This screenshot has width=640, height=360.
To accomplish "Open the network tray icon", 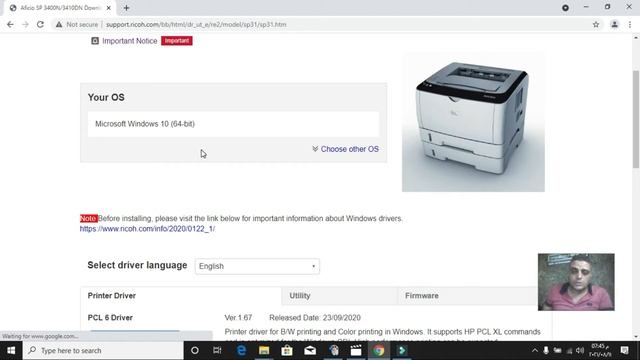I will 569,351.
